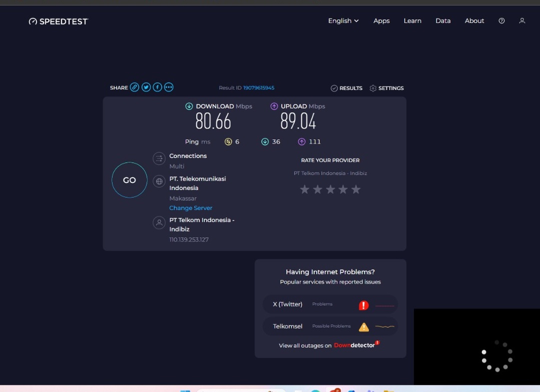Image resolution: width=540 pixels, height=392 pixels.
Task: Open the Learn menu
Action: coord(412,20)
